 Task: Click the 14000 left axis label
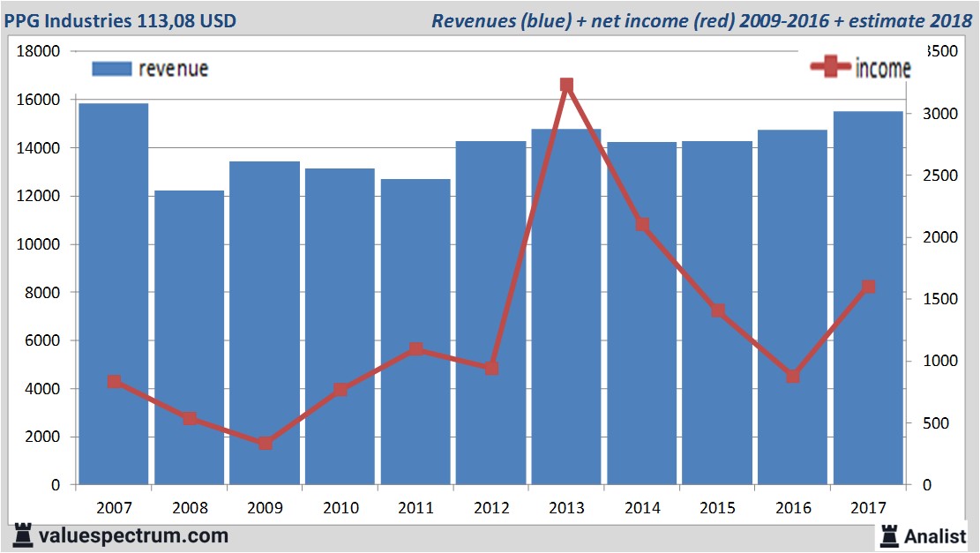(x=38, y=148)
